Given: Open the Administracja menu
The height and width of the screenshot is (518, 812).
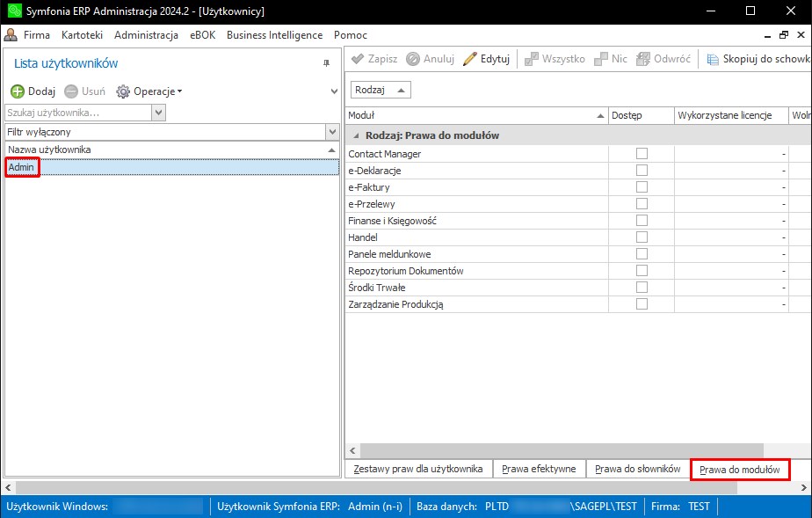Looking at the screenshot, I should pyautogui.click(x=146, y=35).
